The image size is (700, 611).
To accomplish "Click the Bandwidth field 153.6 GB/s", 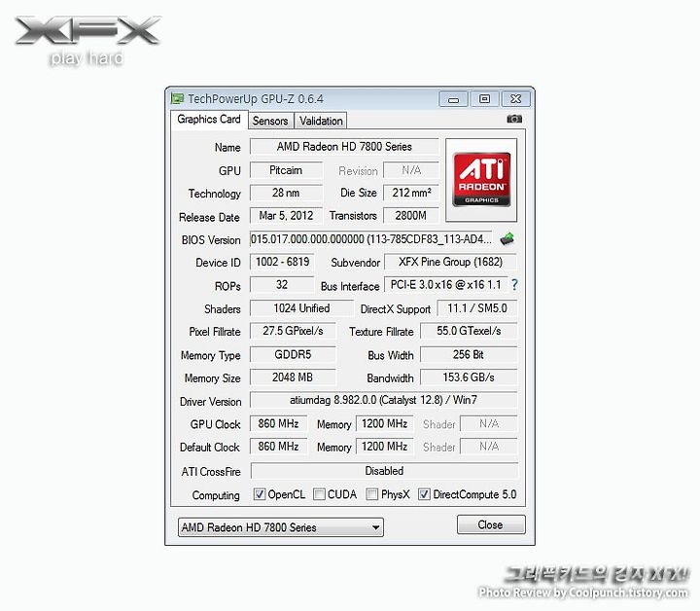I will [x=469, y=377].
